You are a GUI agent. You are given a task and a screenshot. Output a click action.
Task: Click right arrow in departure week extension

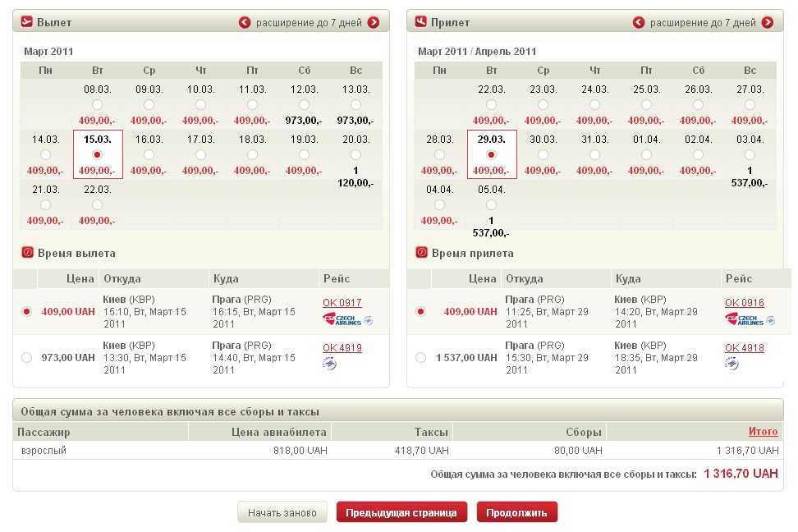[x=374, y=23]
